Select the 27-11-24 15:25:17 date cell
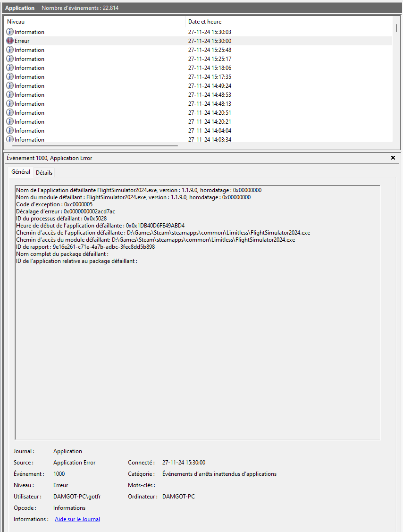Viewport: 403px width, 532px height. point(210,59)
